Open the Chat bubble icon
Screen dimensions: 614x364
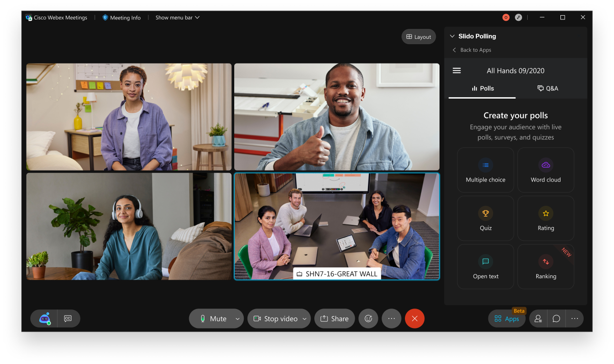click(557, 318)
